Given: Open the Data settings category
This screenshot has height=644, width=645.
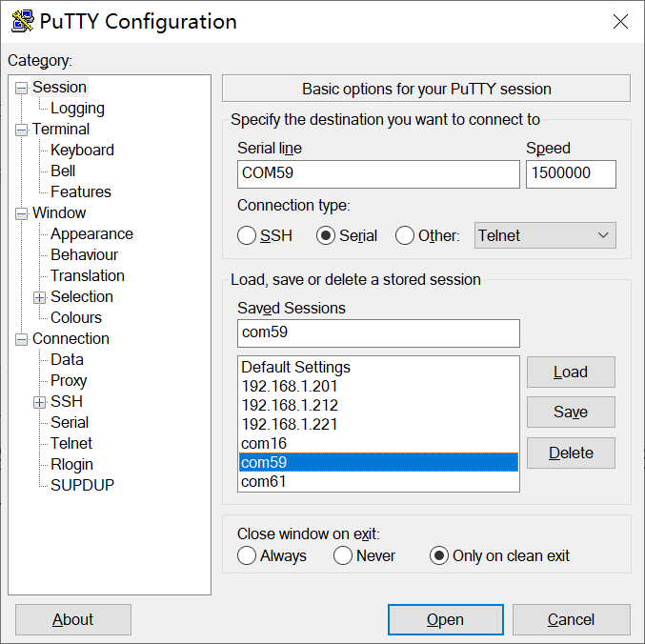Looking at the screenshot, I should coord(67,360).
